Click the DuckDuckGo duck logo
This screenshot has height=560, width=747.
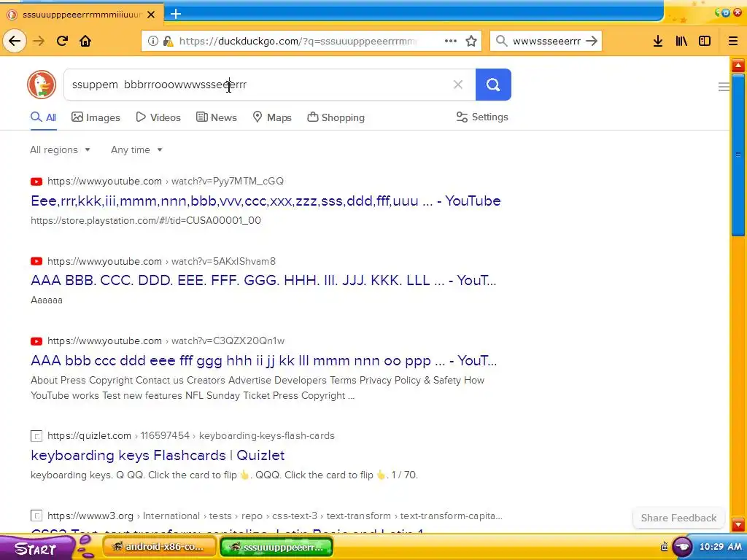click(x=42, y=85)
